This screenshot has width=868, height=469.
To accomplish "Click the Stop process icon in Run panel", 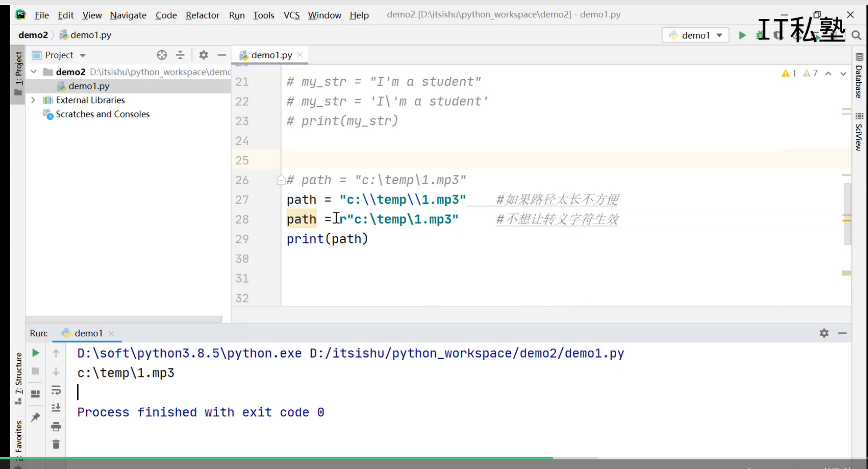I will point(36,371).
